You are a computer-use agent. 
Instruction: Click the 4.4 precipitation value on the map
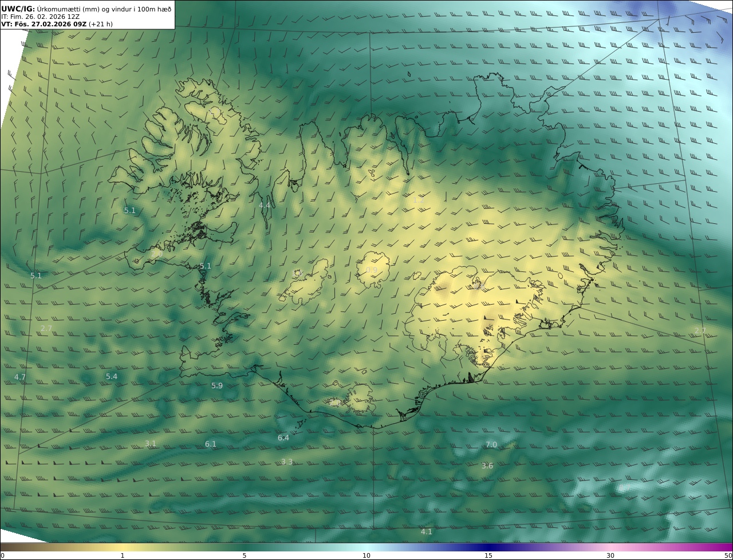coord(265,205)
